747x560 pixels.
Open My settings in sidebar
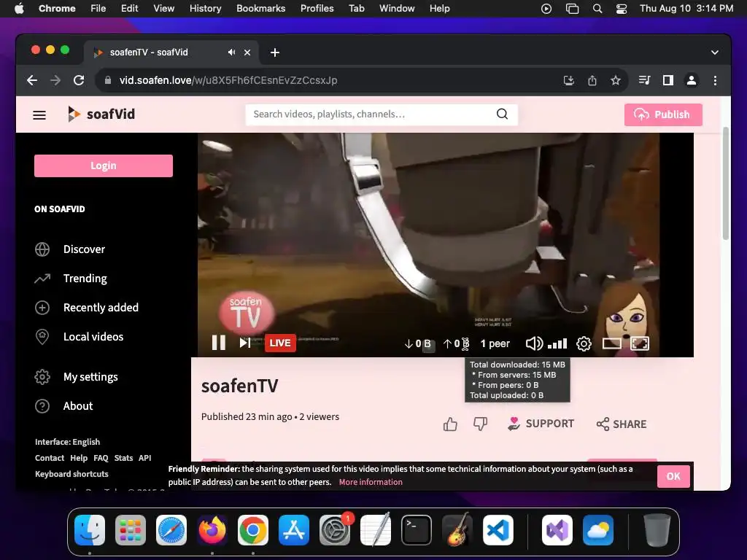[76, 377]
